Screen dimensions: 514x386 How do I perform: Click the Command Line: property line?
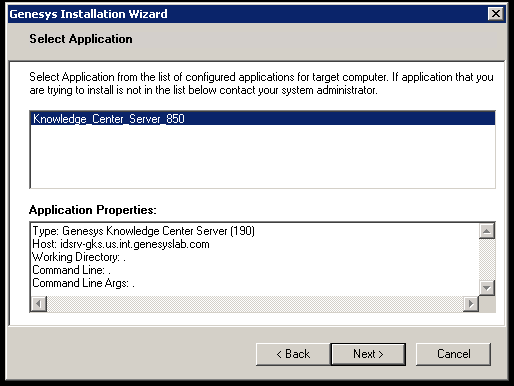point(71,270)
